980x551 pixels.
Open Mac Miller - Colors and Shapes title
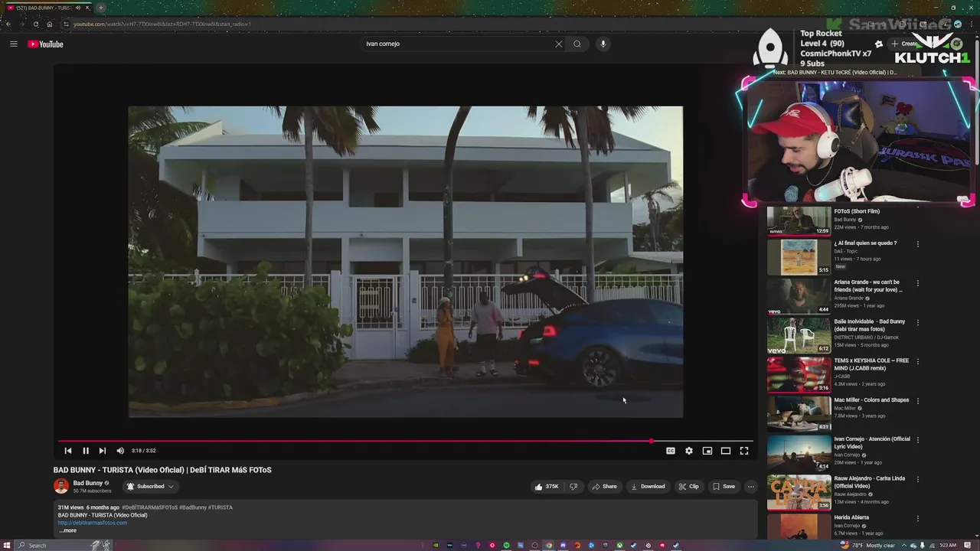pos(871,399)
